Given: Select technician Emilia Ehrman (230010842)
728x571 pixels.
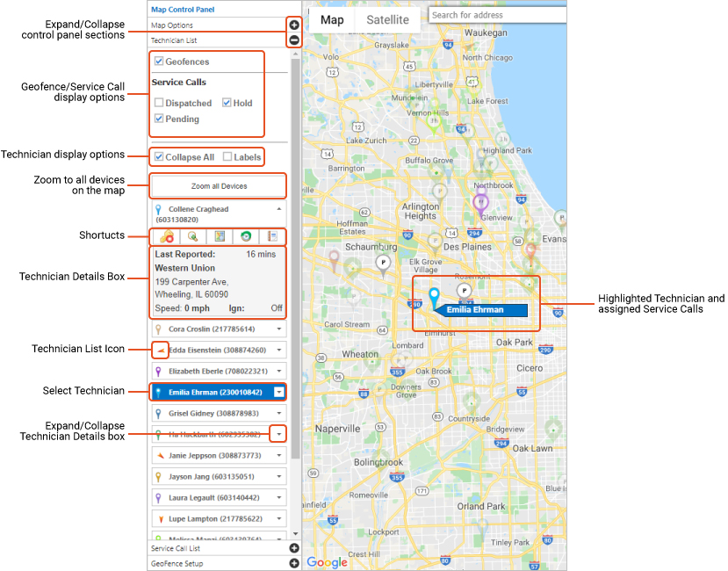Looking at the screenshot, I should (219, 392).
